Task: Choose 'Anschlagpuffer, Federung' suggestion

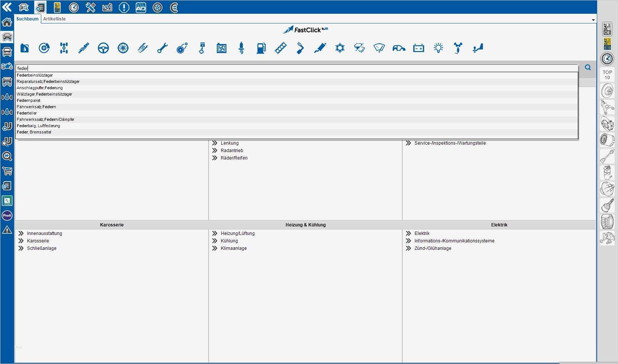Action: point(297,88)
